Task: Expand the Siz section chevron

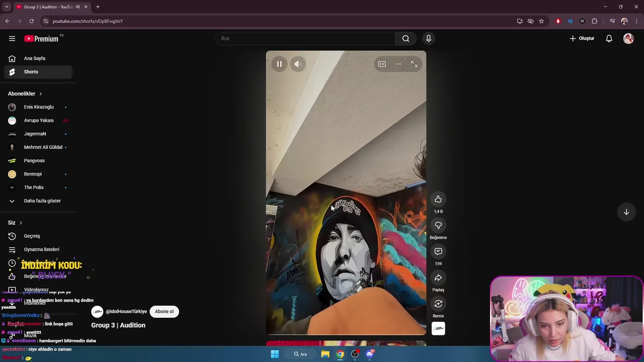Action: (21, 223)
